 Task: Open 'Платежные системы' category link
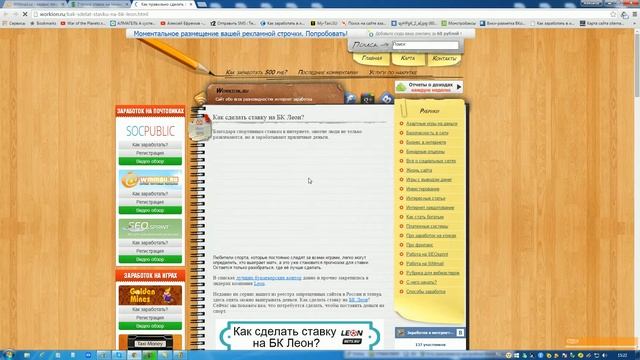[427, 226]
